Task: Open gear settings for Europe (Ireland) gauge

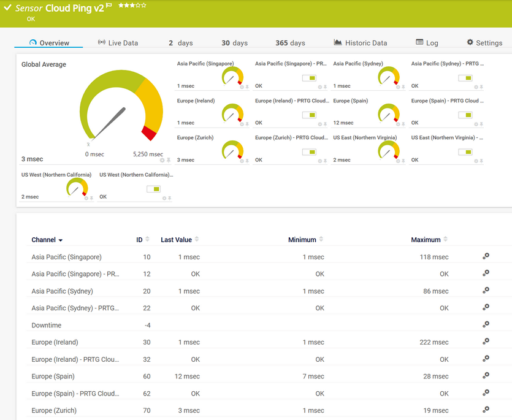Action: [242, 124]
